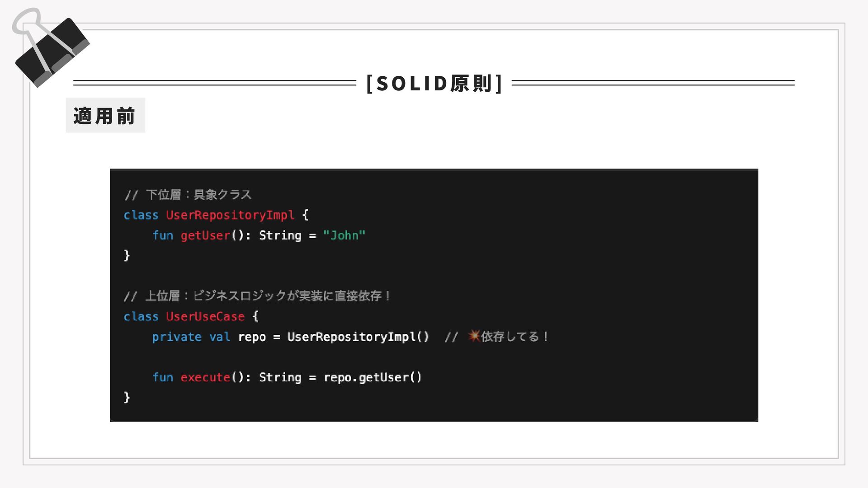
Task: Click the 上位層 comment line
Action: (x=257, y=296)
